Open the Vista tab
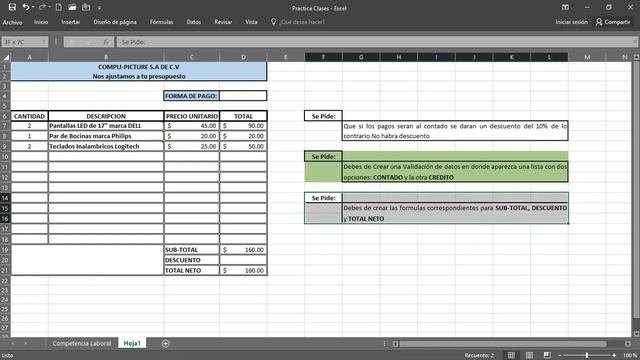Screen dimensions: 640x360 tap(251, 22)
